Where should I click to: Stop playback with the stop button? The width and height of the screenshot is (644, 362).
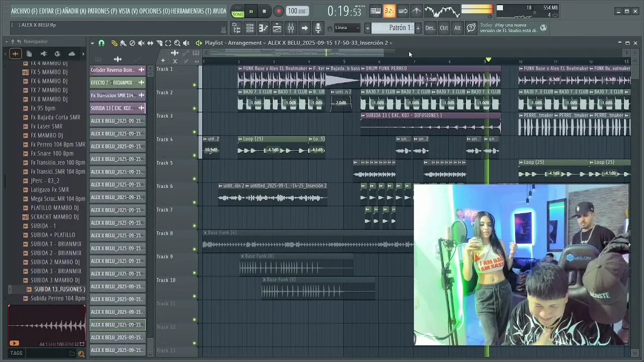coord(264,11)
